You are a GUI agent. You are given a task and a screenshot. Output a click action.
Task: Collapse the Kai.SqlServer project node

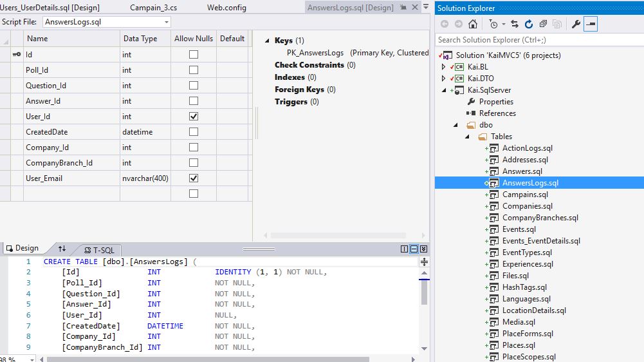[x=444, y=90]
